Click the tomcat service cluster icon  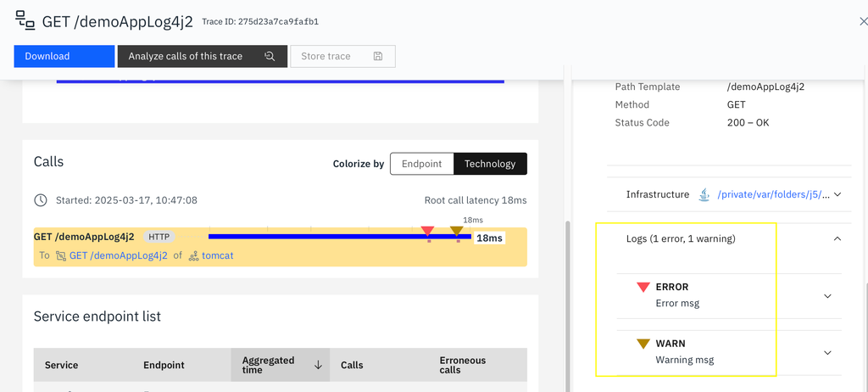click(194, 256)
